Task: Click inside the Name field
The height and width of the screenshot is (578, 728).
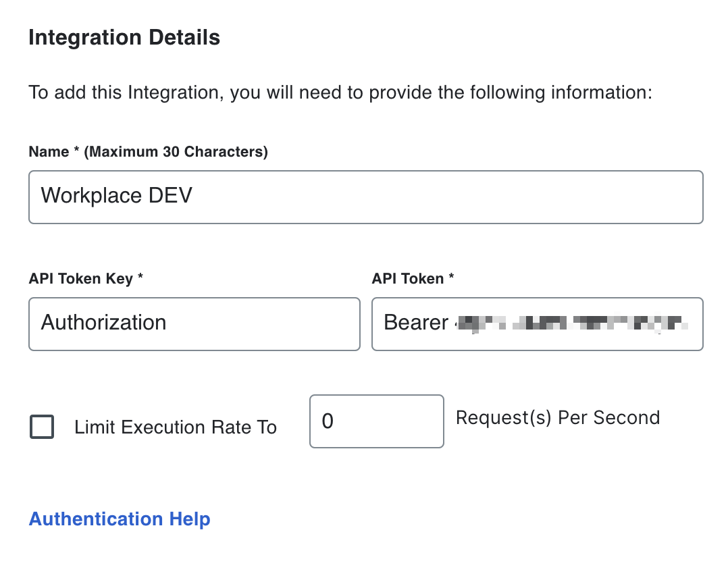Action: 365,196
